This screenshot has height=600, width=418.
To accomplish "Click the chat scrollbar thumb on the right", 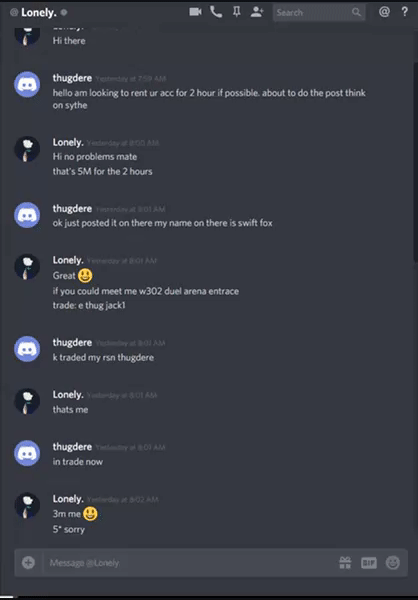I will pos(415,161).
